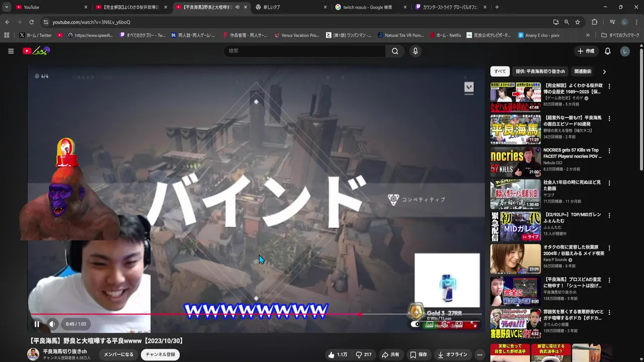This screenshot has width=644, height=362.
Task: Open a new browser tab with plus
Action: coord(497,7)
